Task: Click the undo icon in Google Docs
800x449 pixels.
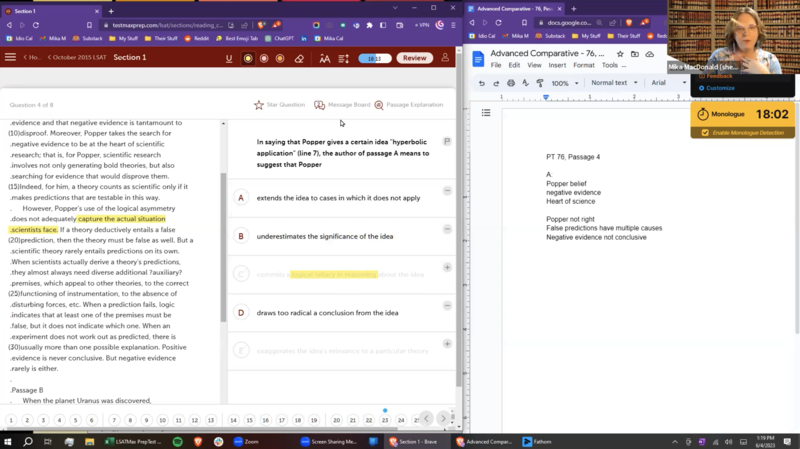Action: [482, 83]
